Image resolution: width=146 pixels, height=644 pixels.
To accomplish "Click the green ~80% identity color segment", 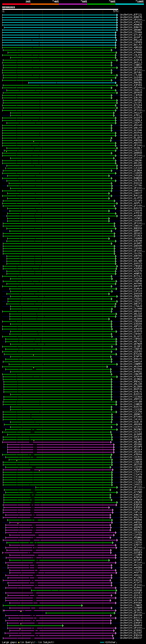I will [x=101, y=4].
